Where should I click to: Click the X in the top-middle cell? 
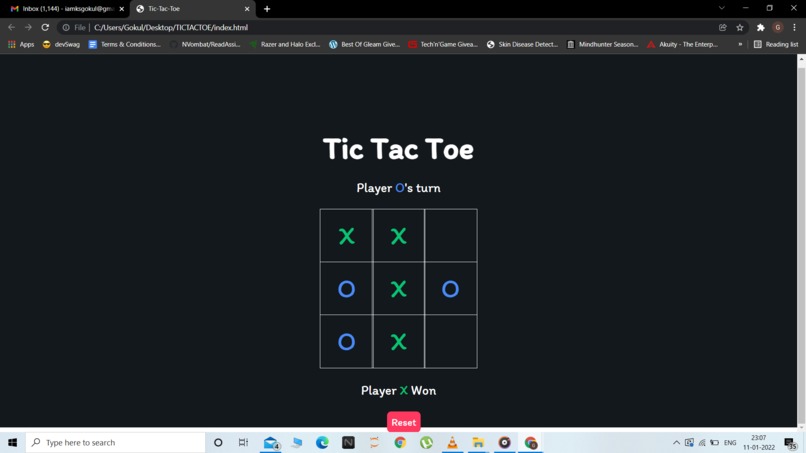(398, 236)
